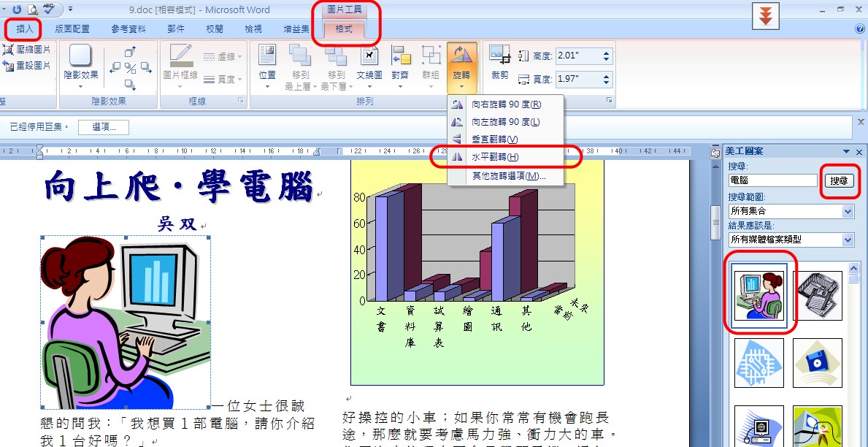This screenshot has height=447, width=868.
Task: Click the 群組 group icon
Action: click(x=431, y=66)
